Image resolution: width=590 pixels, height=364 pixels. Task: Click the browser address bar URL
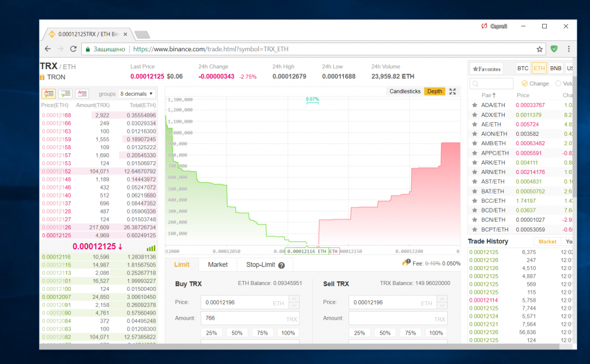[x=211, y=49]
